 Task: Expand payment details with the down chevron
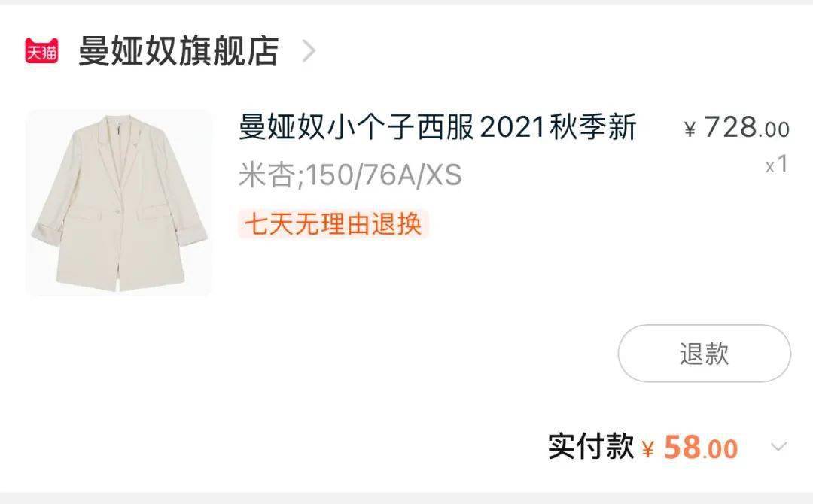point(779,447)
